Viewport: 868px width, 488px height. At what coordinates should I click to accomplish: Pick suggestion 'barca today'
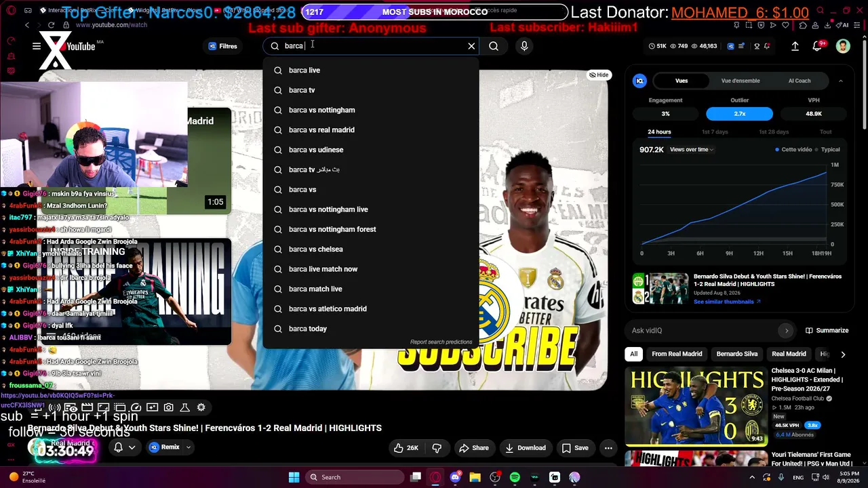pyautogui.click(x=371, y=329)
